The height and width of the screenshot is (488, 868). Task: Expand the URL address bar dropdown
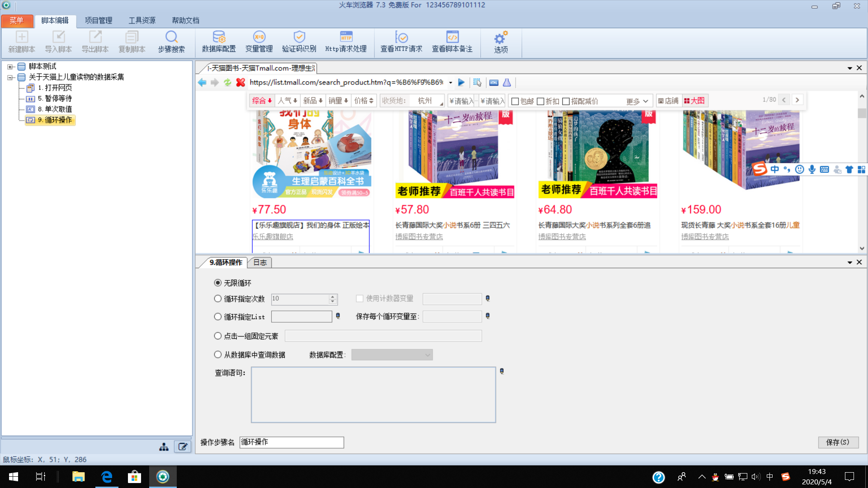point(450,83)
